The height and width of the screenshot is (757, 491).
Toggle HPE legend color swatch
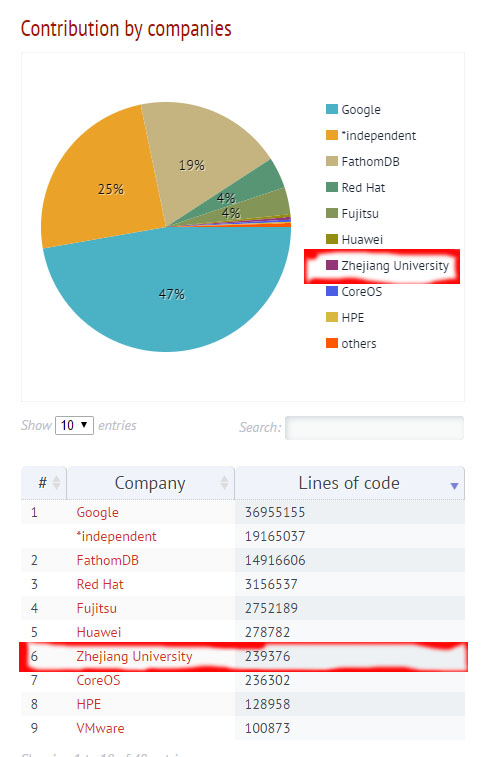(332, 317)
